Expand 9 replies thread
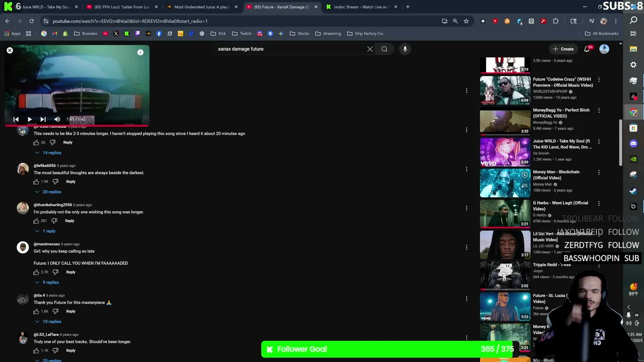The image size is (644, 362). pos(47,282)
